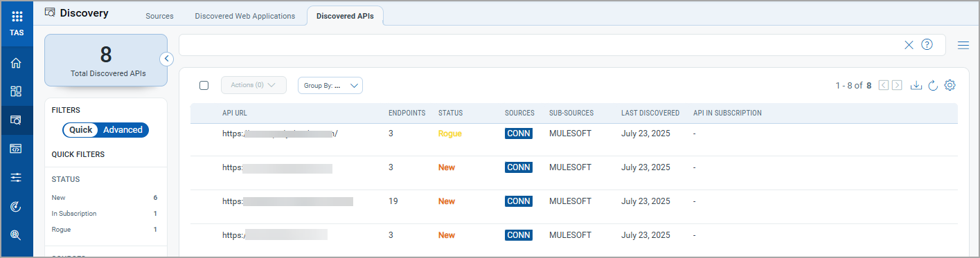Switch filters to Advanced mode
The height and width of the screenshot is (258, 980).
coord(123,130)
